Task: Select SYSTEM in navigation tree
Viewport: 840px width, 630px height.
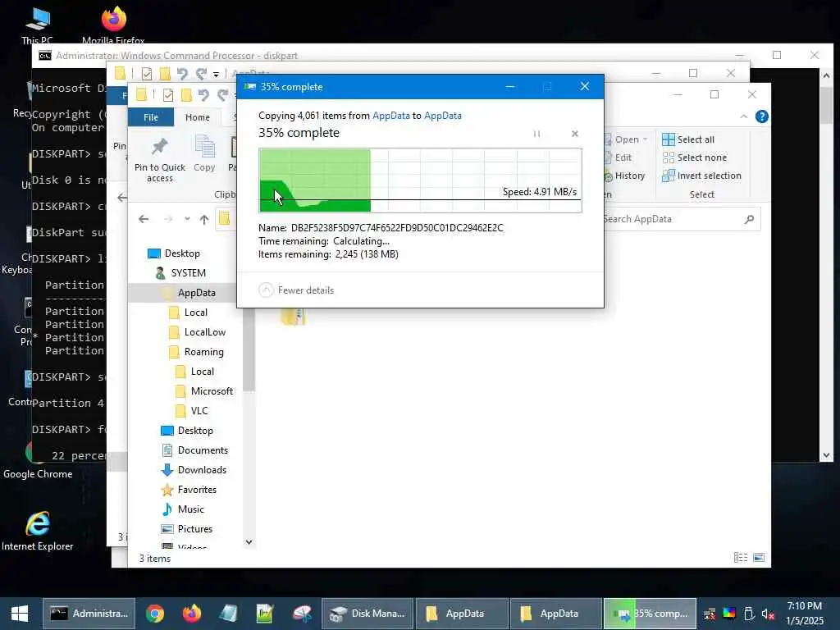Action: click(x=180, y=273)
